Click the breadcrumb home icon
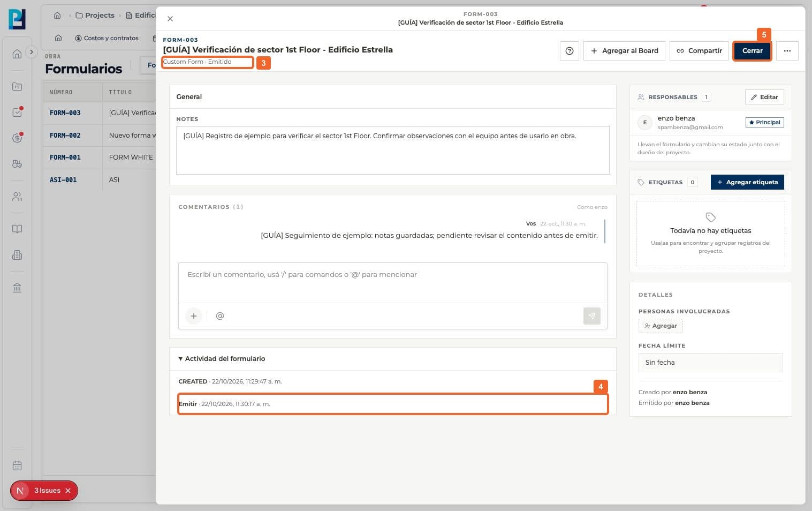Screen dimensions: 812x511 click(x=57, y=16)
